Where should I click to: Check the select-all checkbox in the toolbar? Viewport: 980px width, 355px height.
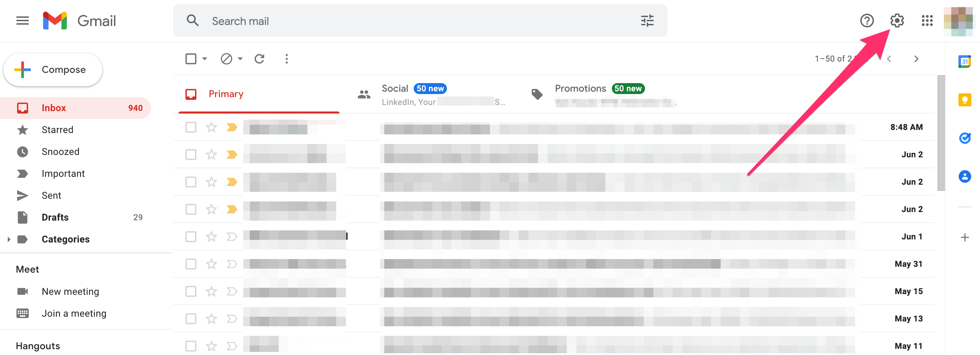point(191,58)
